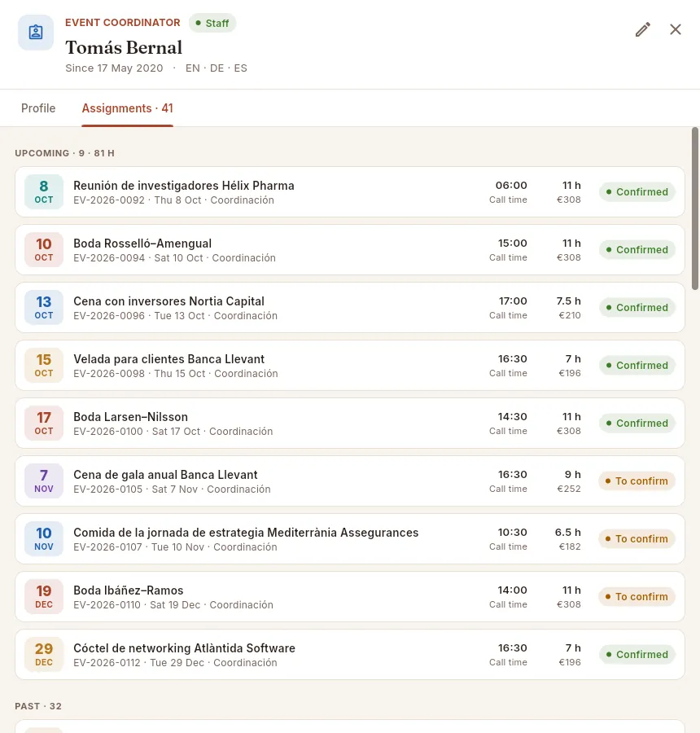Click To confirm status on Ibáñez–Ramos row
700x733 pixels.
click(637, 596)
